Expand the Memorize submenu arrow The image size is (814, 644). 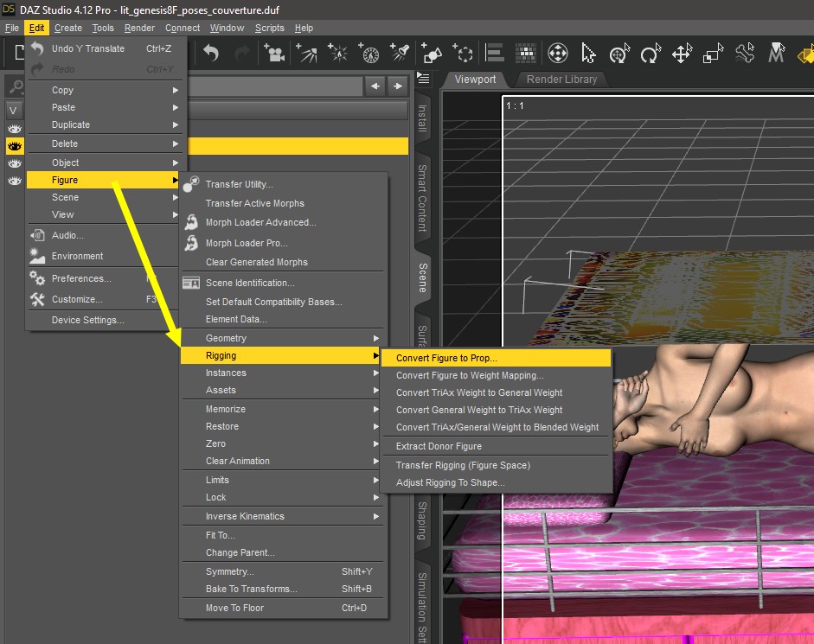coord(375,410)
